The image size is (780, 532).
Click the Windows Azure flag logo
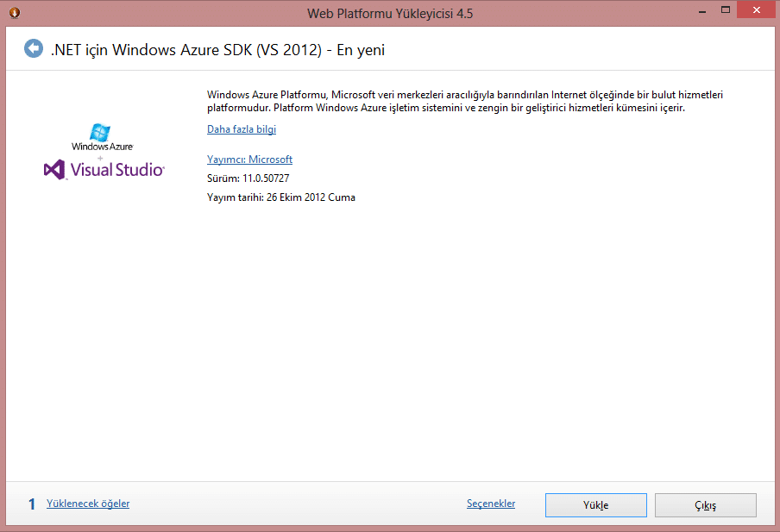point(100,132)
